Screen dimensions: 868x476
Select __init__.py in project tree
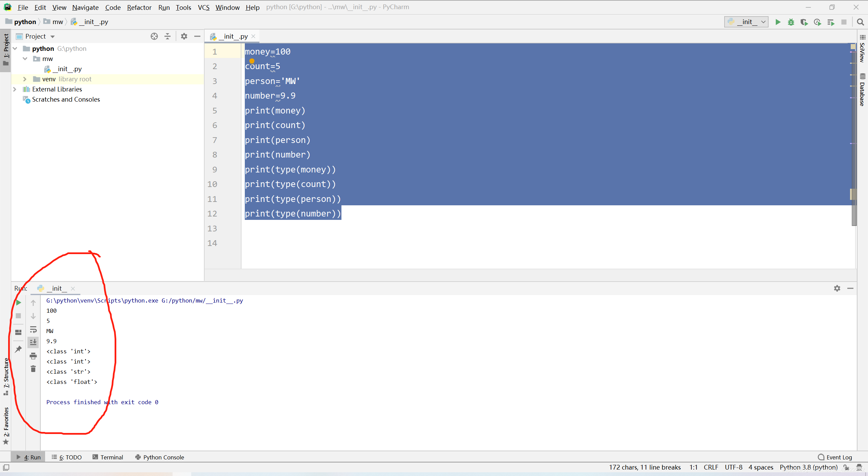click(63, 69)
